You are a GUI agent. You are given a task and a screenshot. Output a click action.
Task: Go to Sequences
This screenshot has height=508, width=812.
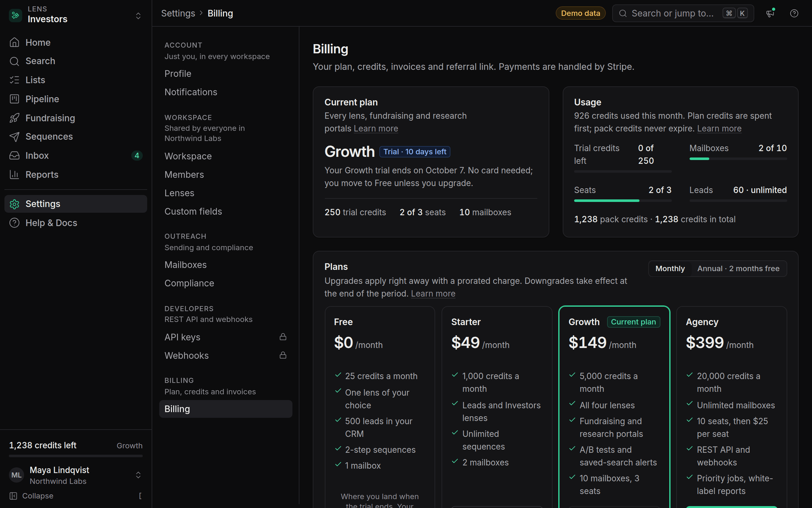coord(76,137)
